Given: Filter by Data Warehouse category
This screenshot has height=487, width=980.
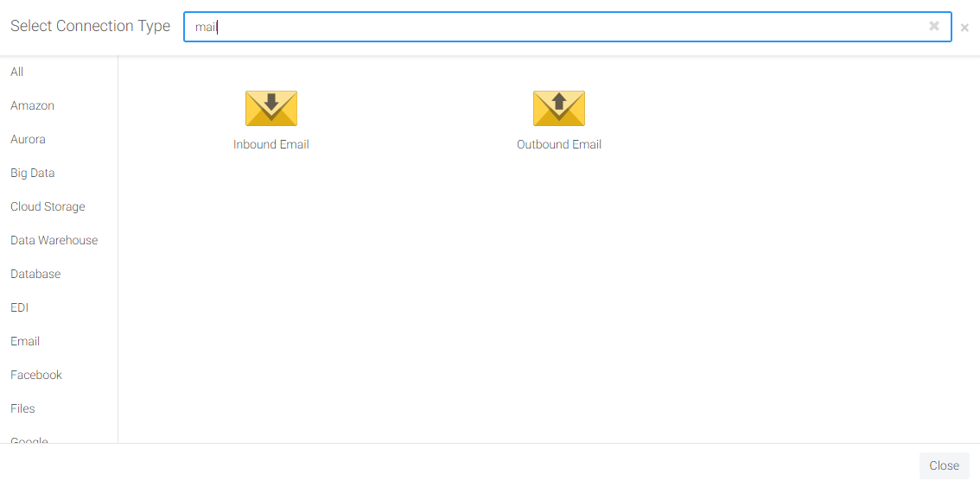Looking at the screenshot, I should [x=54, y=240].
